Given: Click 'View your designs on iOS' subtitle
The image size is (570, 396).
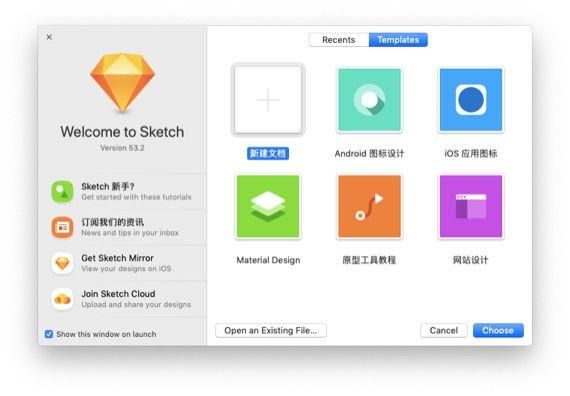Looking at the screenshot, I should point(126,269).
